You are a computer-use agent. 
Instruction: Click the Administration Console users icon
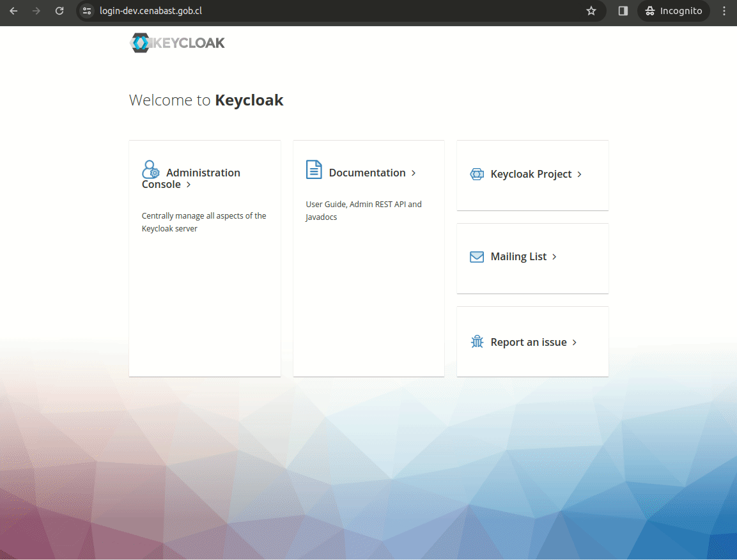[x=151, y=169]
